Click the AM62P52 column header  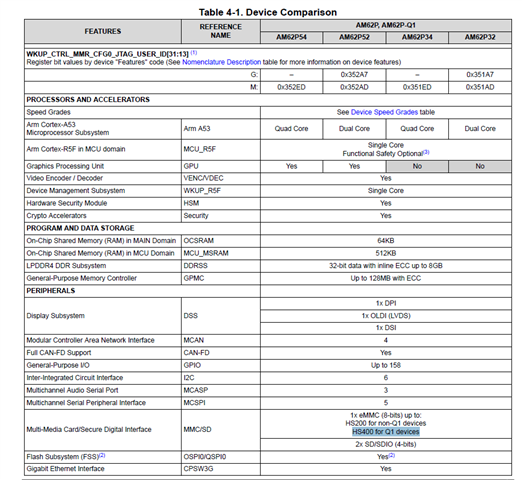354,37
